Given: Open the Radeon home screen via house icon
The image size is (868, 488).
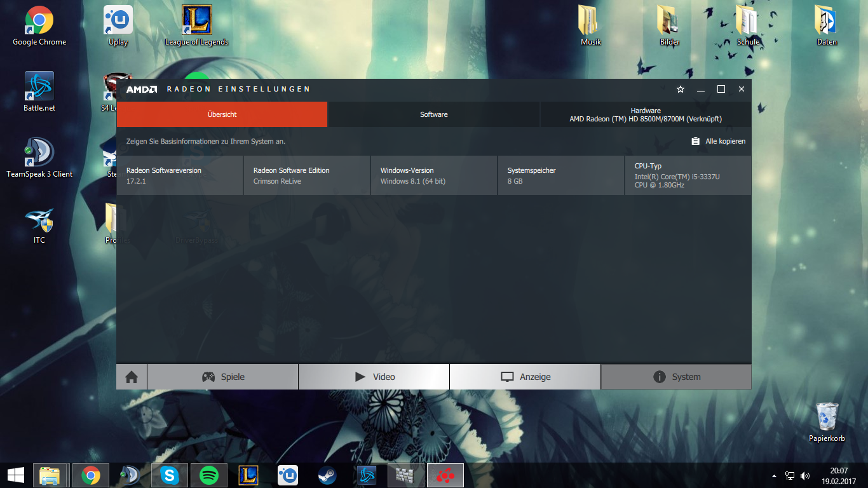Looking at the screenshot, I should point(132,377).
